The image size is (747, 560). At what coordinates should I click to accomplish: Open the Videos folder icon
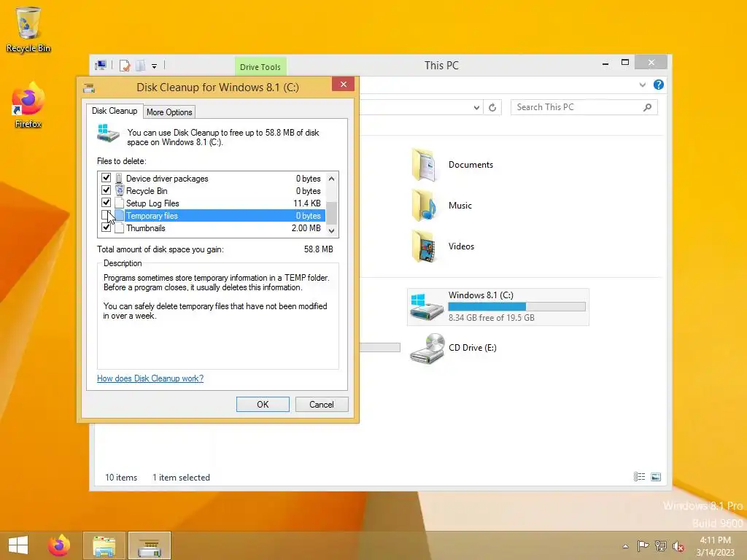click(425, 246)
